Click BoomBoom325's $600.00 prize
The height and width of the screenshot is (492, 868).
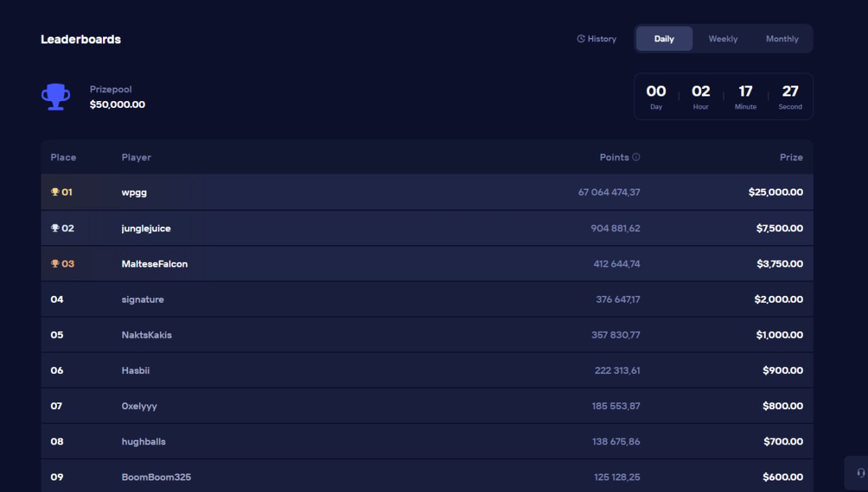(783, 477)
